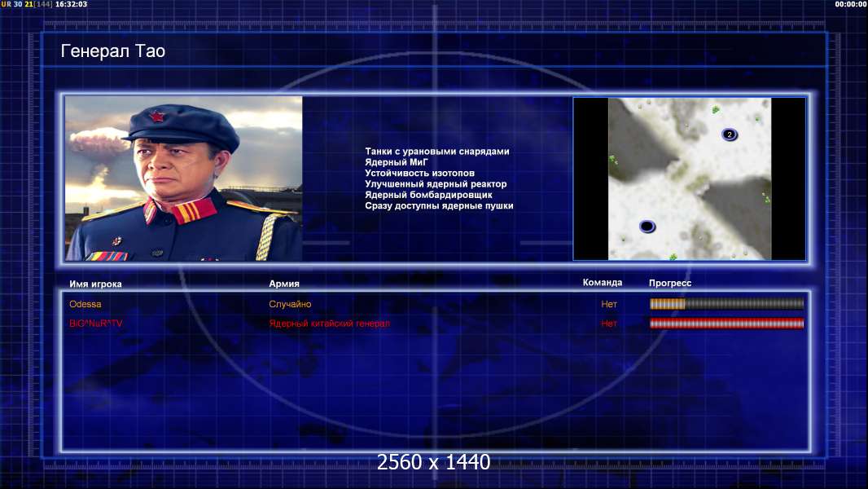Click 'Танки с урановыми снарядами' line
Image resolution: width=868 pixels, height=489 pixels.
click(x=437, y=152)
